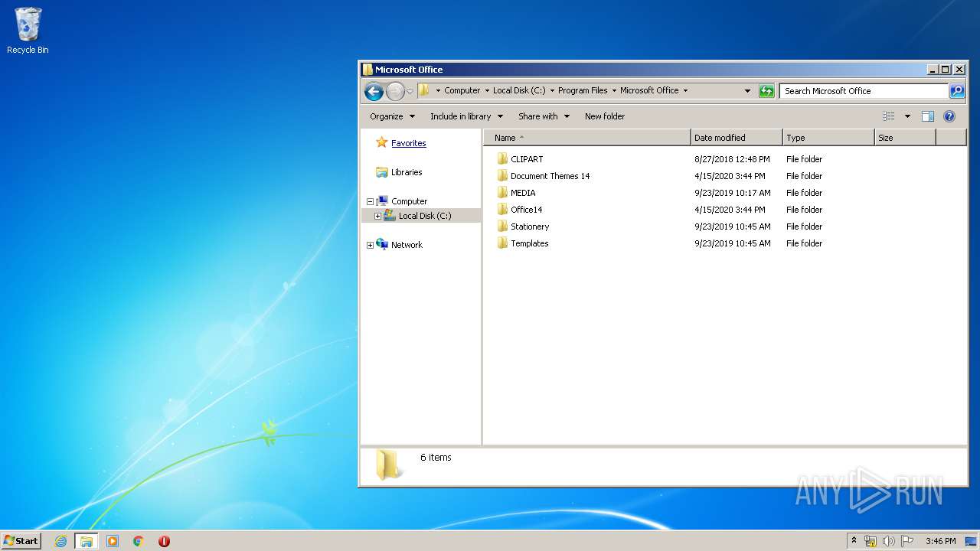
Task: Select the Templates folder icon
Action: tap(502, 243)
